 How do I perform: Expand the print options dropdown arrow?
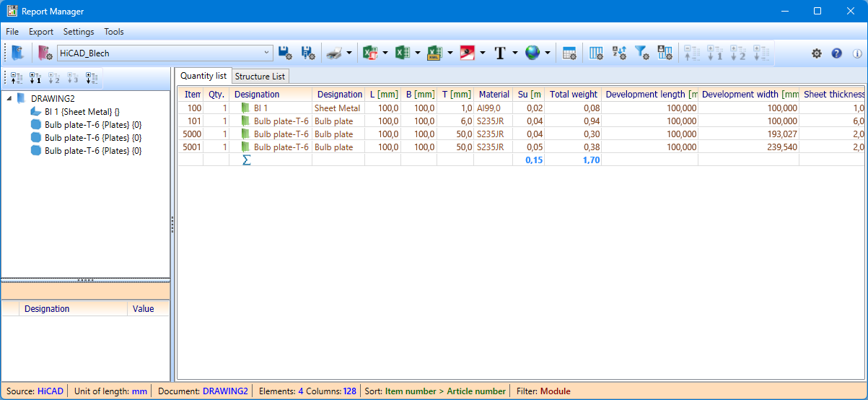coord(349,53)
